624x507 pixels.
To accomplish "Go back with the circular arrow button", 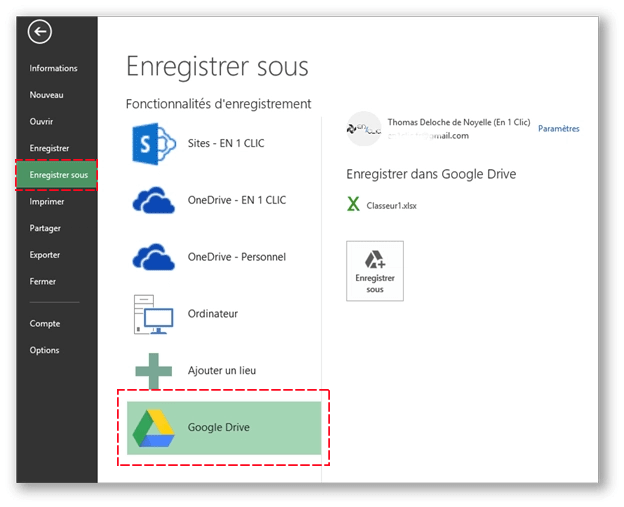I will pos(40,31).
